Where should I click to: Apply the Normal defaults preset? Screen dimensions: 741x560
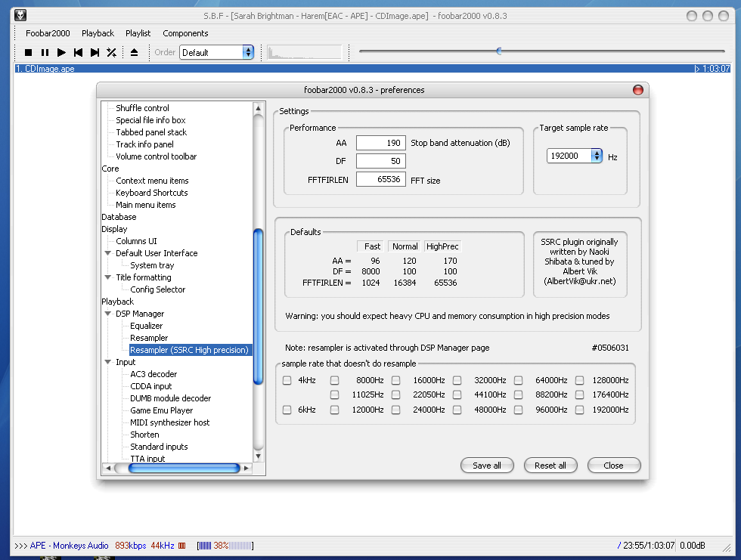tap(405, 246)
